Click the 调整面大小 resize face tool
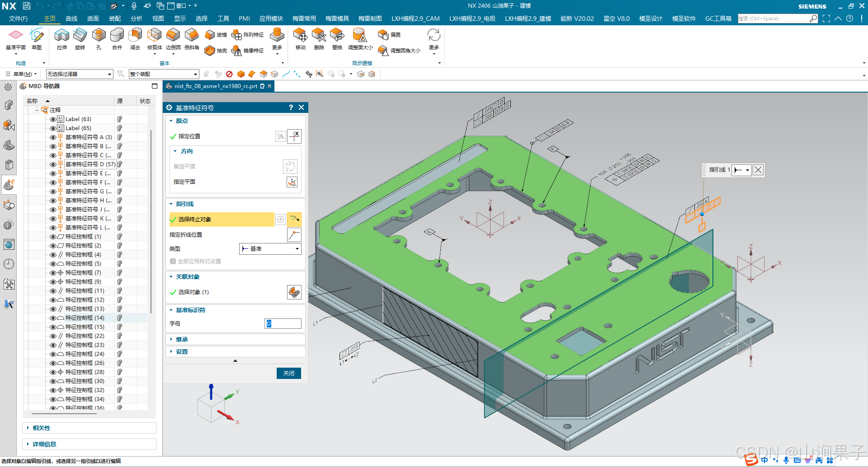Screen dimensions: 868x467 coord(360,39)
